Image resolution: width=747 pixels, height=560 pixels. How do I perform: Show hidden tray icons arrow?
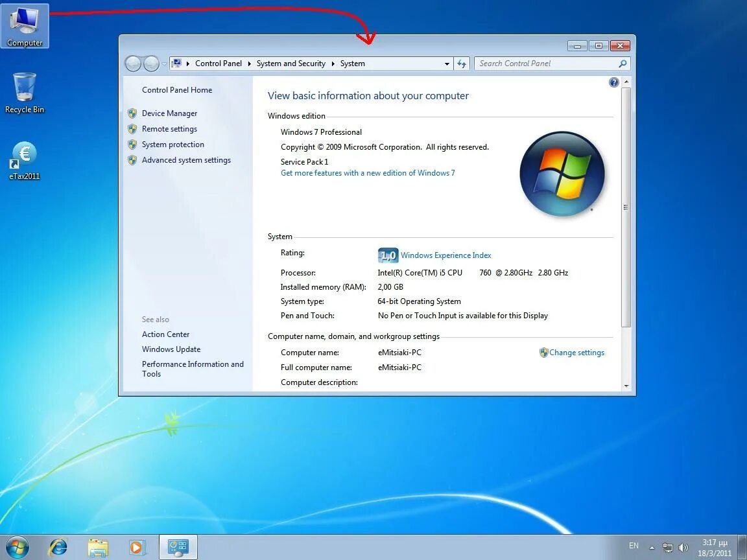pyautogui.click(x=652, y=548)
